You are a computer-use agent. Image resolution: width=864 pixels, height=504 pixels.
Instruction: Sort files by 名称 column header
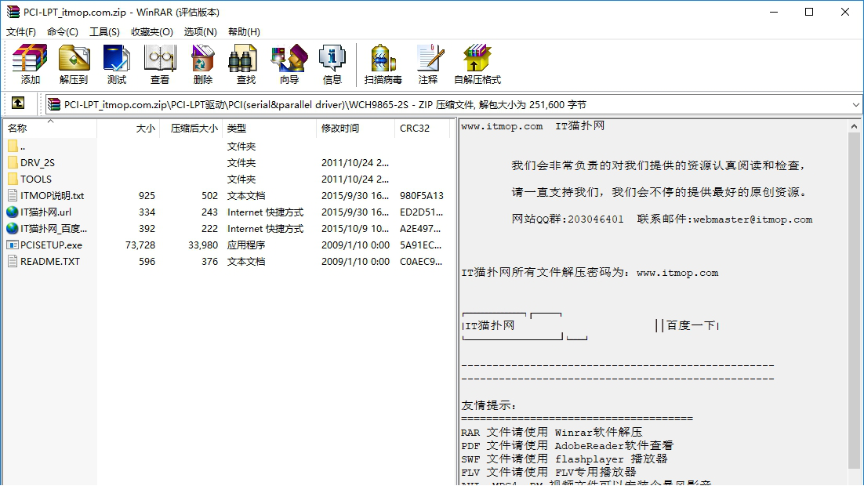click(50, 129)
